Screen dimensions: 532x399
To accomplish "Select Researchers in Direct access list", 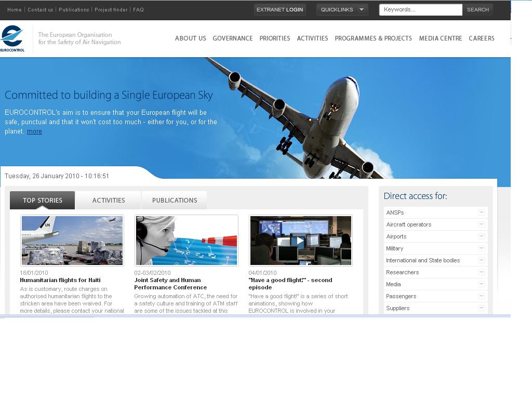I will [403, 272].
